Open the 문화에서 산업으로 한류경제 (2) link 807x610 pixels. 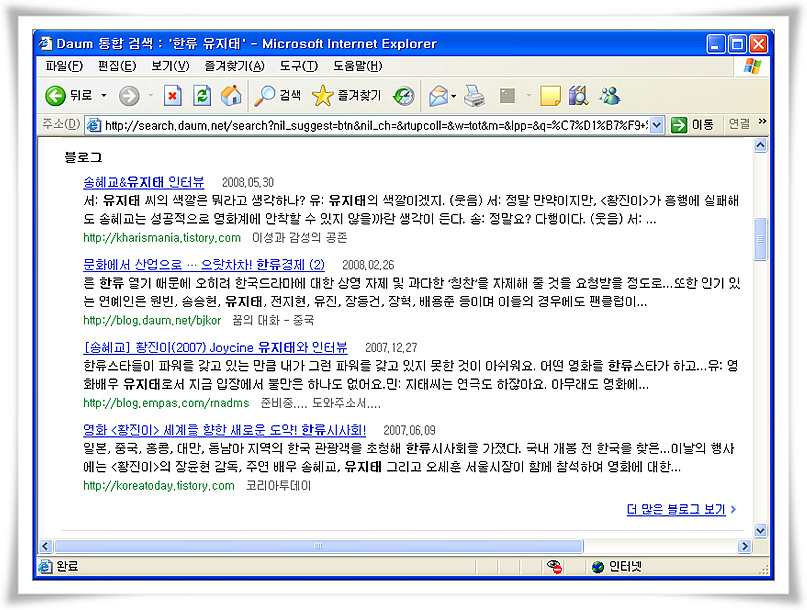(x=204, y=265)
